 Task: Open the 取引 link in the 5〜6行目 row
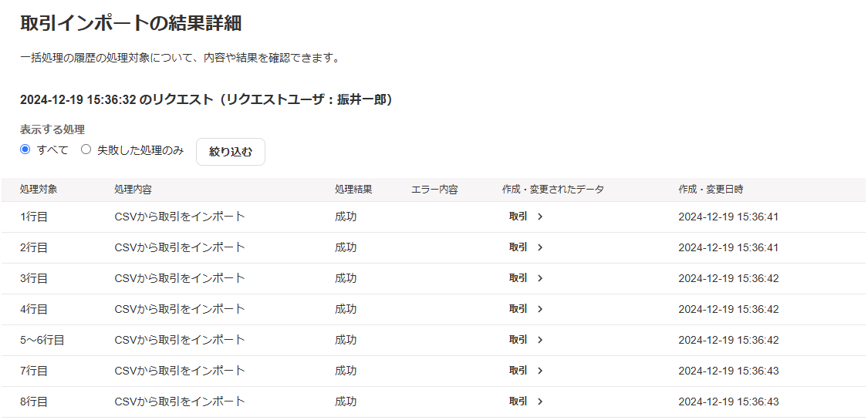(526, 340)
